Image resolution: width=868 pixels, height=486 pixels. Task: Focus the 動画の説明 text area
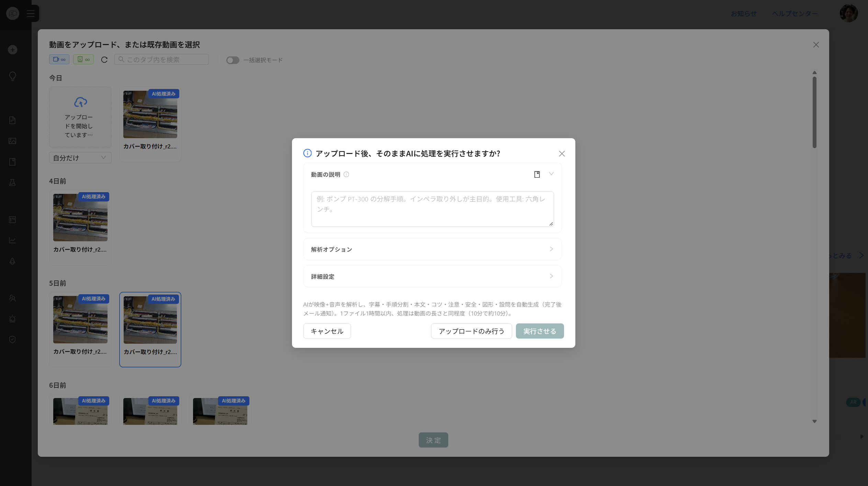(432, 209)
